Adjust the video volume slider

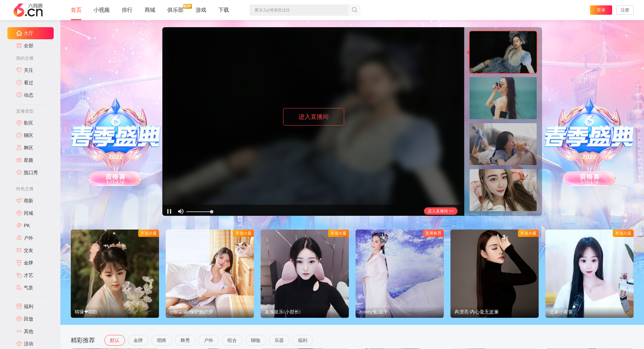(200, 212)
